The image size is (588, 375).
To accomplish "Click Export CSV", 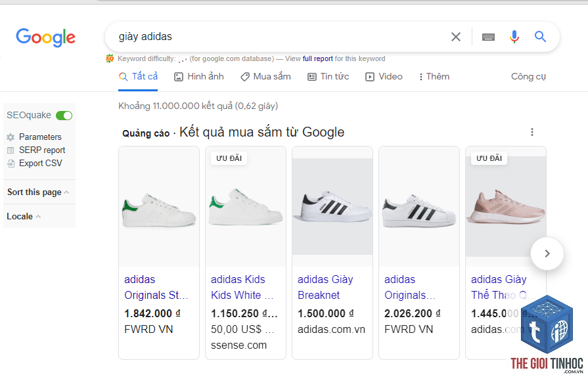I will (x=41, y=163).
